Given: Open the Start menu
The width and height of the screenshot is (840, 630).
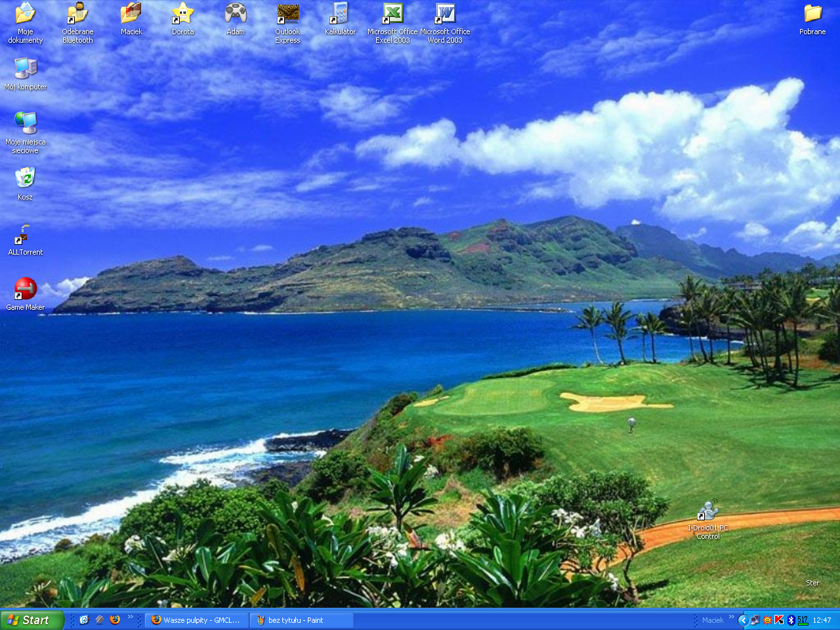Looking at the screenshot, I should [x=31, y=620].
